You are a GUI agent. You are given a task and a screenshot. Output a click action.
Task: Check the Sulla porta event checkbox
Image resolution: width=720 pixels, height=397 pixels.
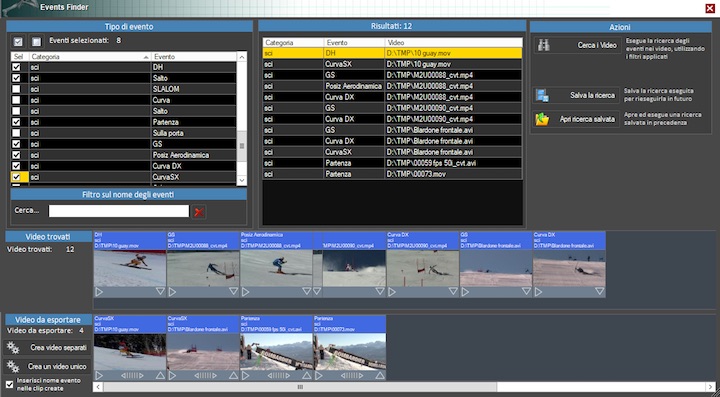pyautogui.click(x=16, y=133)
